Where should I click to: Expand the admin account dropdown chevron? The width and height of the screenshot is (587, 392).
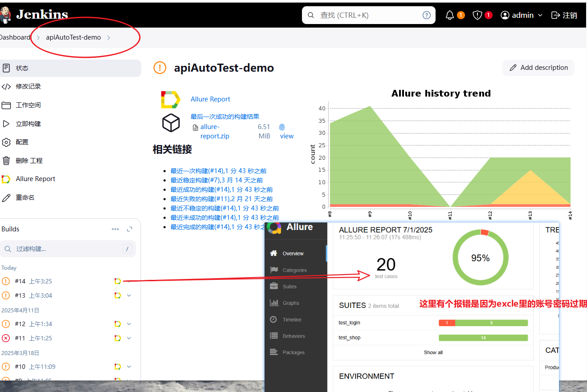[x=540, y=15]
